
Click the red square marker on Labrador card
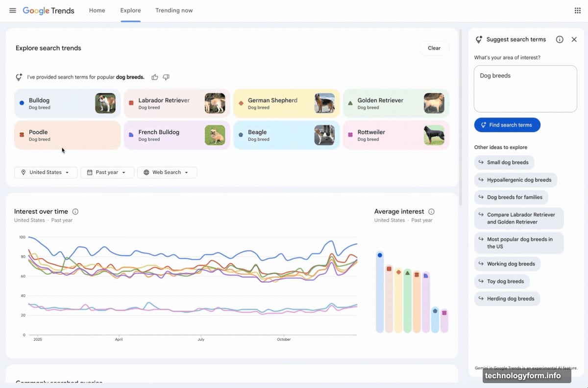click(x=131, y=103)
